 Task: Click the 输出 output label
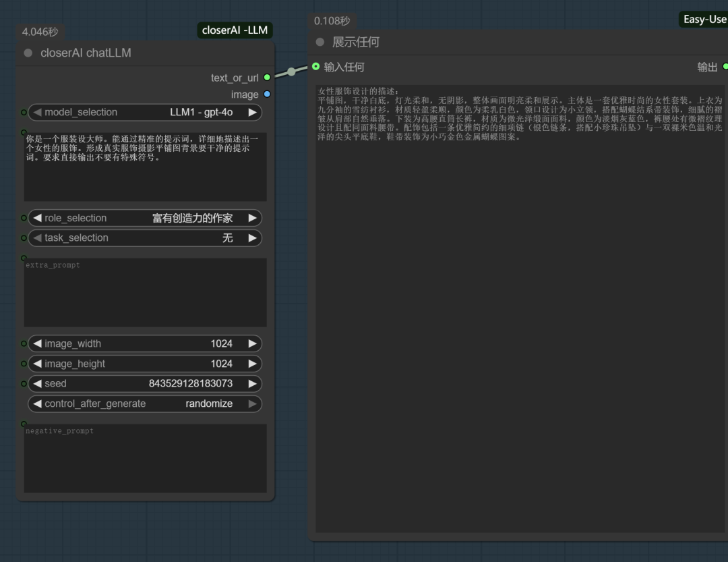click(707, 67)
